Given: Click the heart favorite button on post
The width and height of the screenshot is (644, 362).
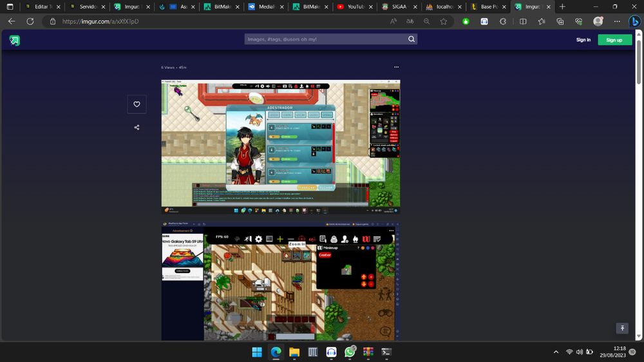Looking at the screenshot, I should (137, 104).
